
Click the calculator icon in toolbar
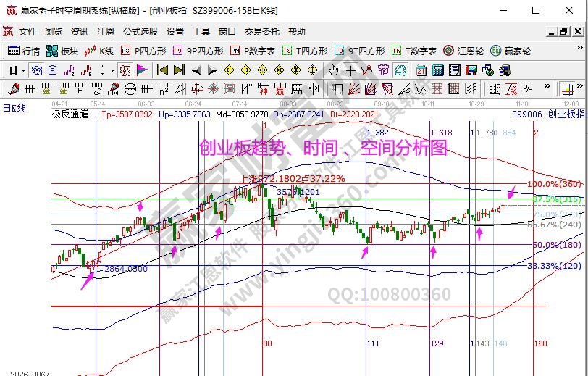tap(437, 70)
